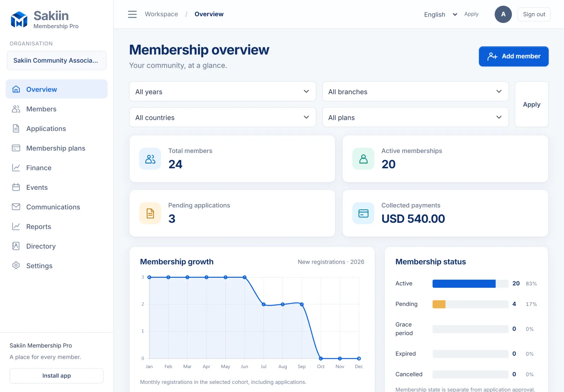Viewport: 564px width, 392px height.
Task: Open the All plans dropdown
Action: (415, 117)
